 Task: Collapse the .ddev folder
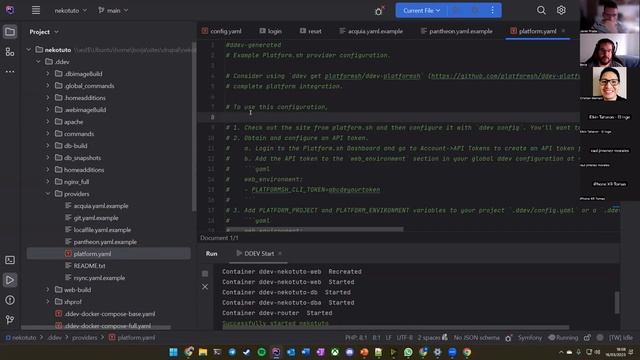(x=38, y=62)
